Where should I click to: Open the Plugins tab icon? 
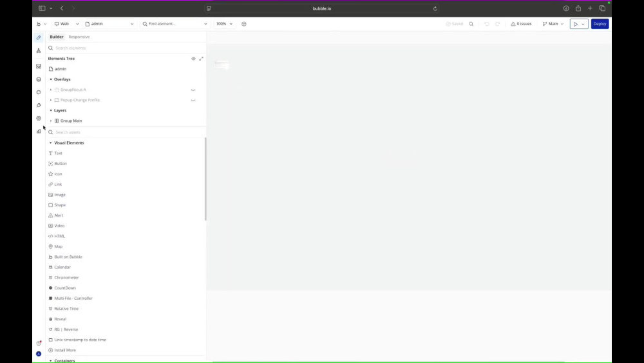click(39, 105)
